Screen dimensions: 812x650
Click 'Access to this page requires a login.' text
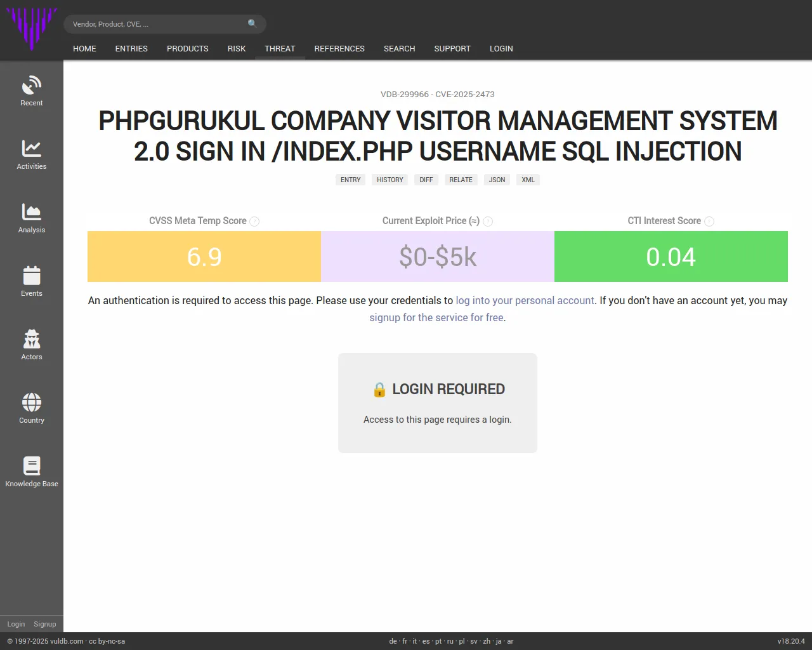438,420
